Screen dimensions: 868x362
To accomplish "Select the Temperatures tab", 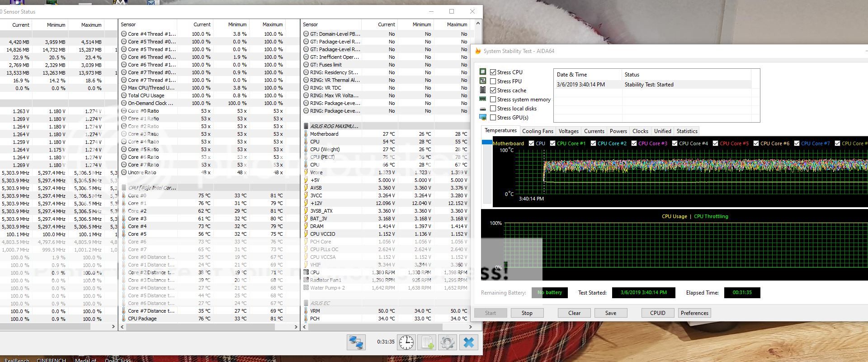I will click(500, 130).
